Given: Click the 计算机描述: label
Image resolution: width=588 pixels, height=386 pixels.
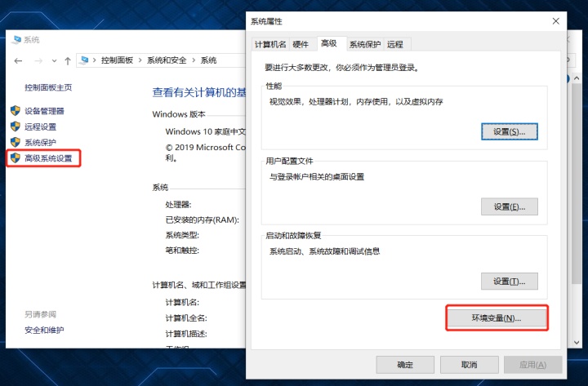Looking at the screenshot, I should point(186,334).
